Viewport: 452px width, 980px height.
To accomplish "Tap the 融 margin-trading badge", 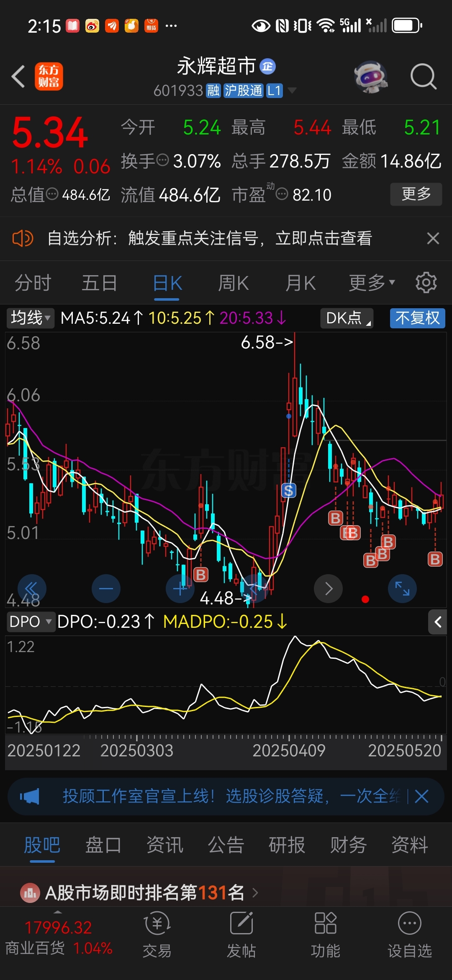I will (x=213, y=90).
